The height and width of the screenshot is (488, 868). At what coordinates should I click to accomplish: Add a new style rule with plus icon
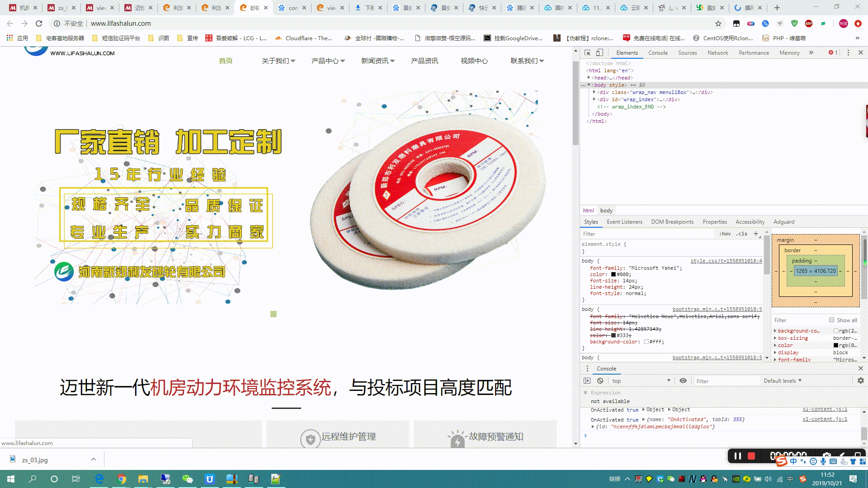click(x=755, y=234)
